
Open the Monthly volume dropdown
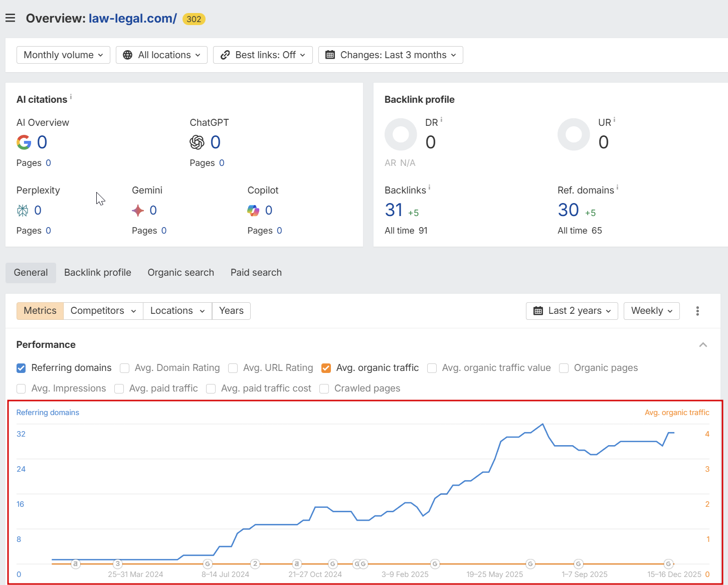63,55
